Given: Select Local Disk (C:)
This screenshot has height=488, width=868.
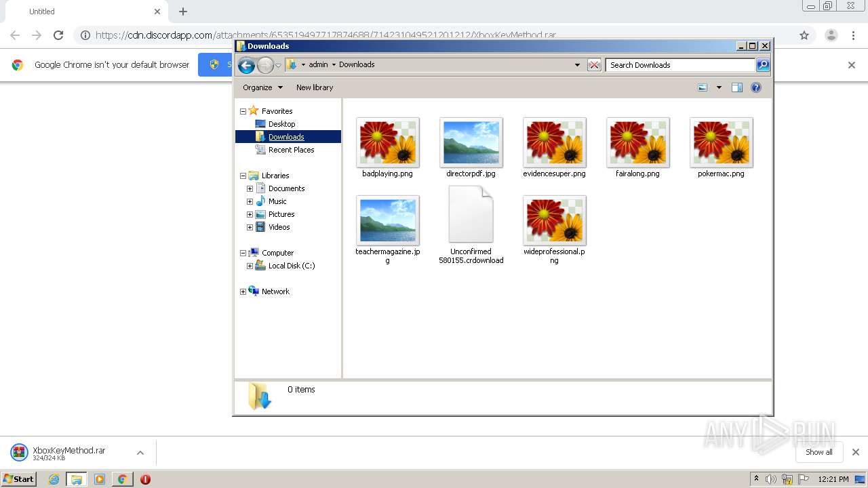Looking at the screenshot, I should click(292, 266).
